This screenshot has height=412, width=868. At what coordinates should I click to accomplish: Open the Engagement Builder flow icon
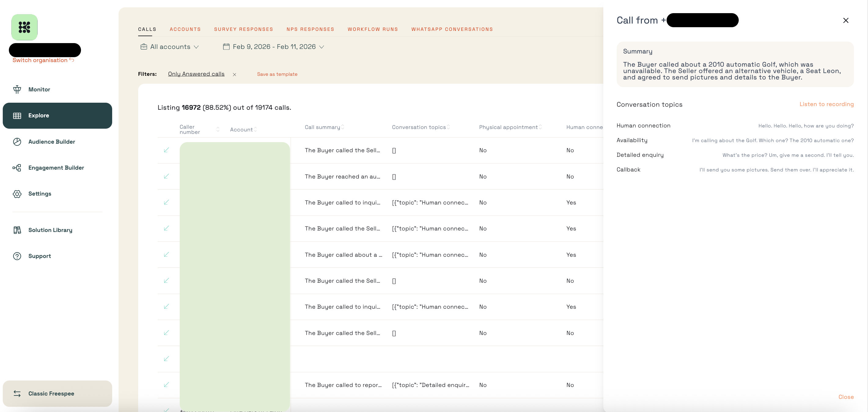[x=17, y=167]
